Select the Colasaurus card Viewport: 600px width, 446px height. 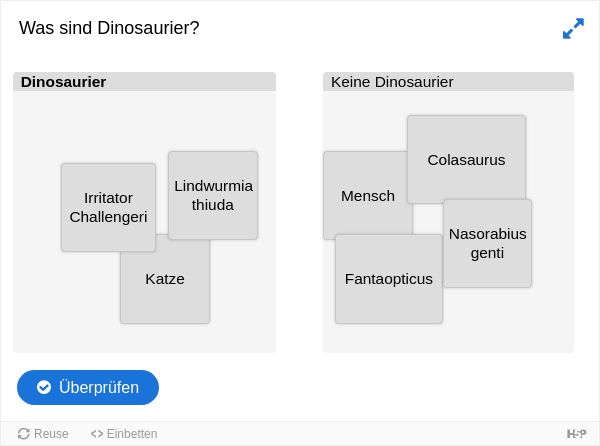[x=466, y=159]
